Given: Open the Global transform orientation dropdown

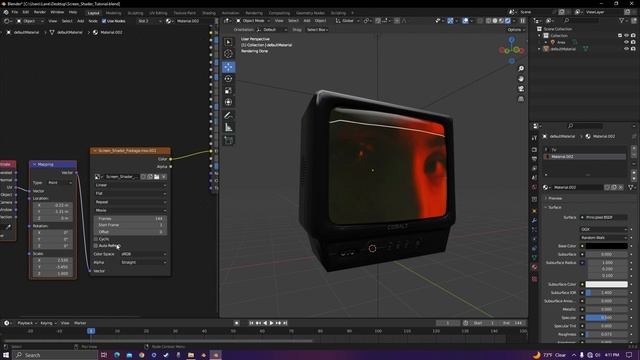Looking at the screenshot, I should point(348,21).
